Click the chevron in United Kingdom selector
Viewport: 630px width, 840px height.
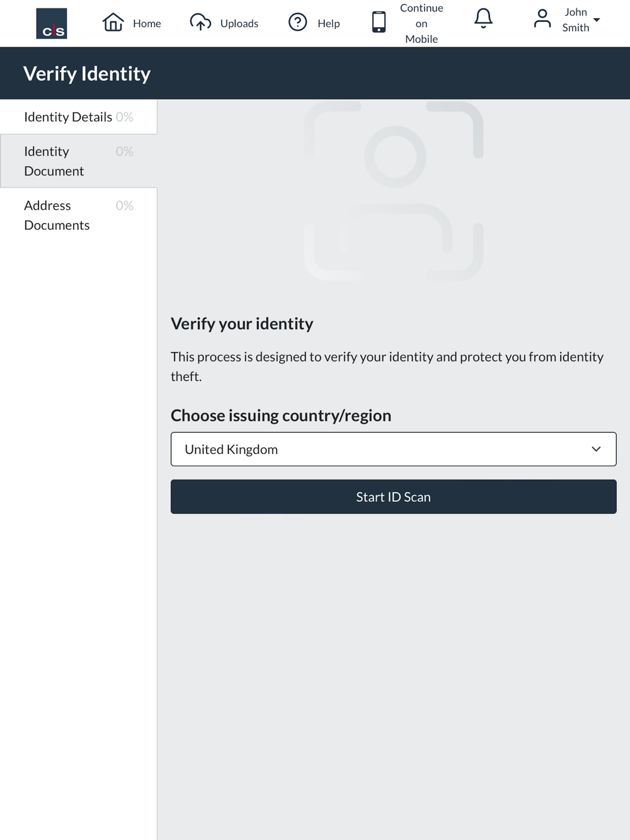click(596, 449)
